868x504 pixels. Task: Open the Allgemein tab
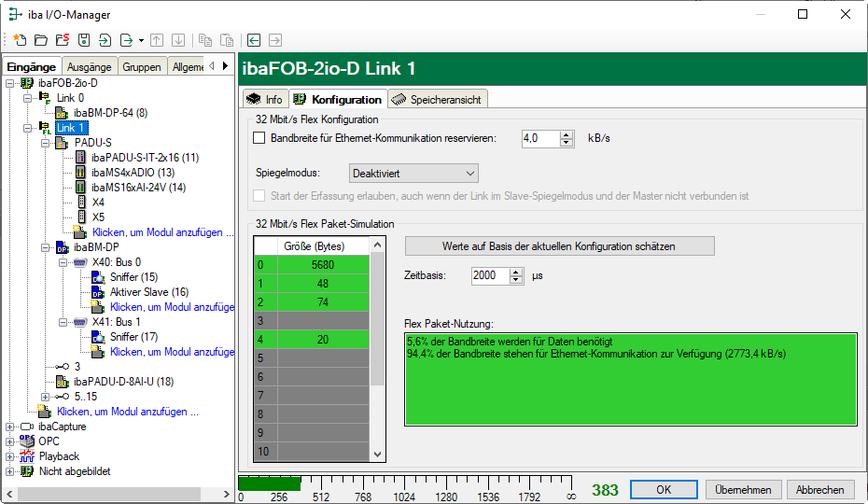point(187,67)
